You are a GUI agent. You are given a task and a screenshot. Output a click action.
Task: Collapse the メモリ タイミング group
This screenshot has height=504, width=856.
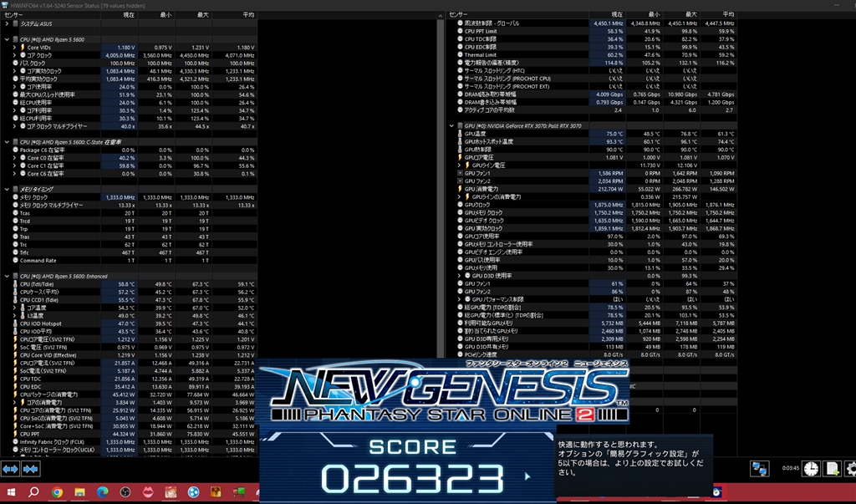pyautogui.click(x=7, y=190)
